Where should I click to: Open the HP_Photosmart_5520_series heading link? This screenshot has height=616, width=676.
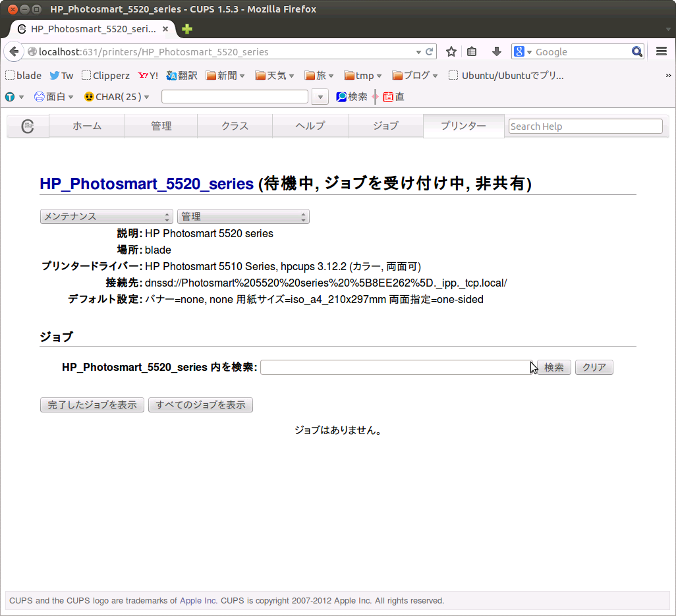pyautogui.click(x=146, y=184)
